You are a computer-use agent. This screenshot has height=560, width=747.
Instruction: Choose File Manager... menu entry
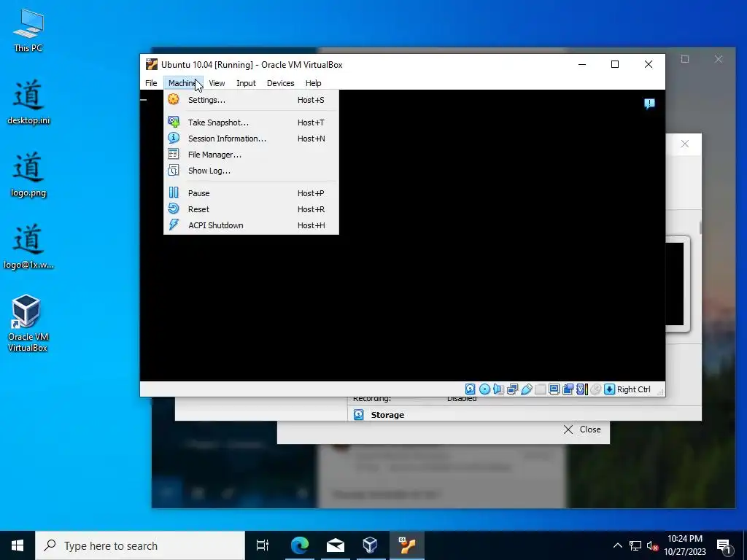(x=251, y=155)
